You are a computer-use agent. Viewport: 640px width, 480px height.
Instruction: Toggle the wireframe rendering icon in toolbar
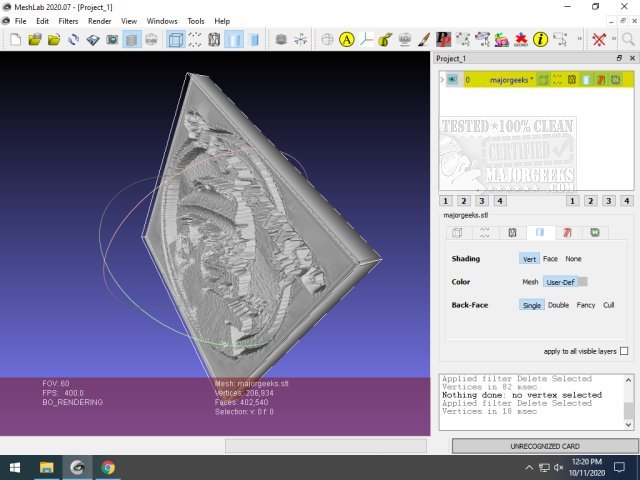point(214,40)
